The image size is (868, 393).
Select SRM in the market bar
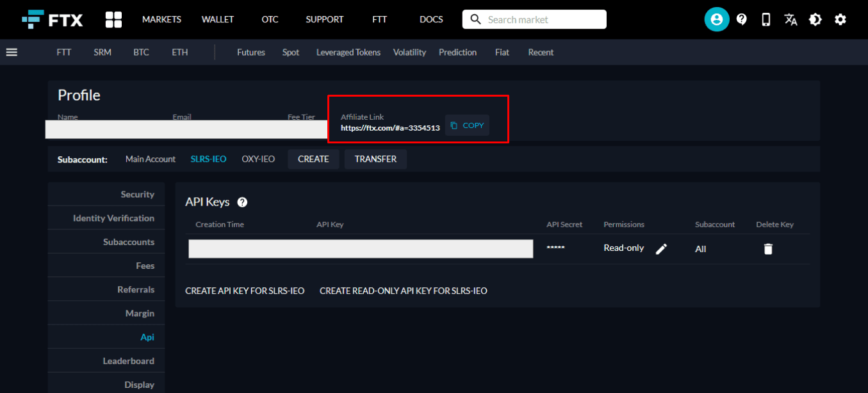pos(102,52)
